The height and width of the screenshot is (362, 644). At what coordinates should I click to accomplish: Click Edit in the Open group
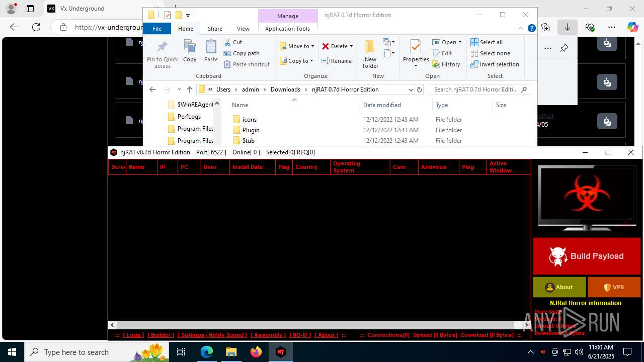[442, 53]
